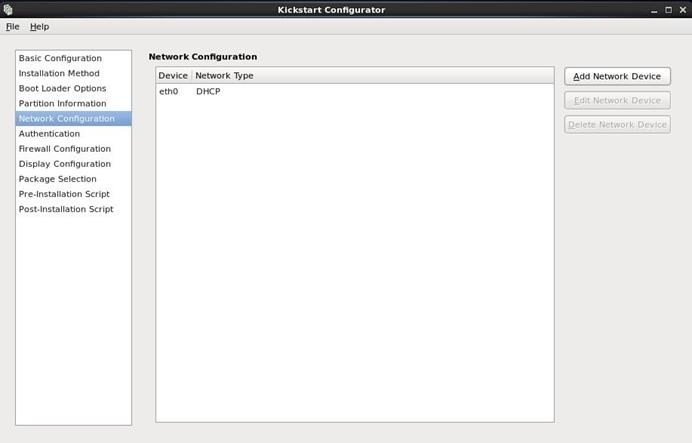Click the Delete Network Device button
The height and width of the screenshot is (443, 692).
pos(617,124)
